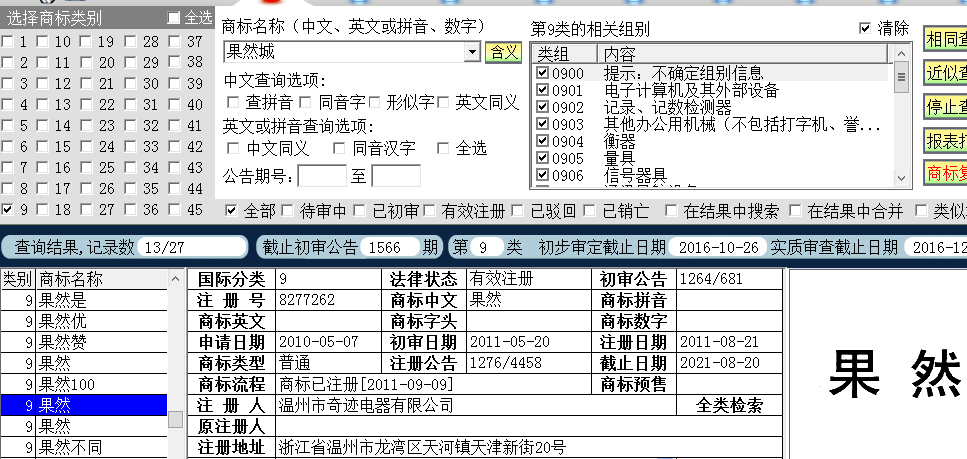Enable 在结果中合并 option
Viewport: 967px width, 459px height.
tap(796, 211)
